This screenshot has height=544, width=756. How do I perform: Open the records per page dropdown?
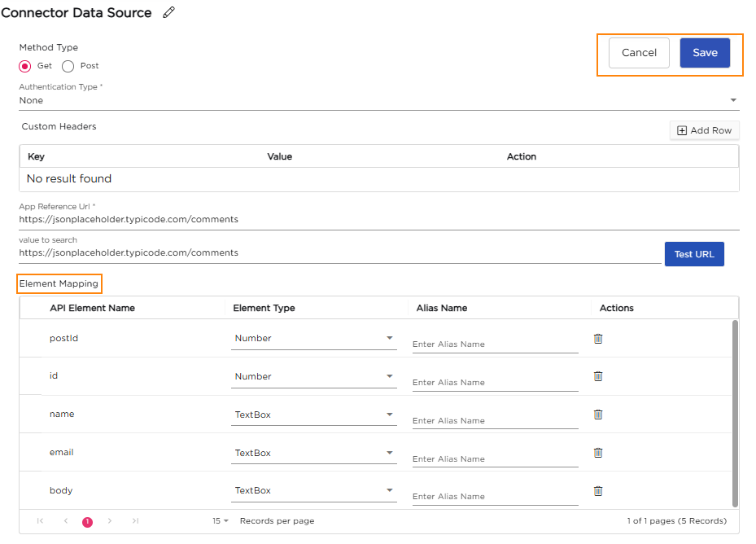coord(221,521)
